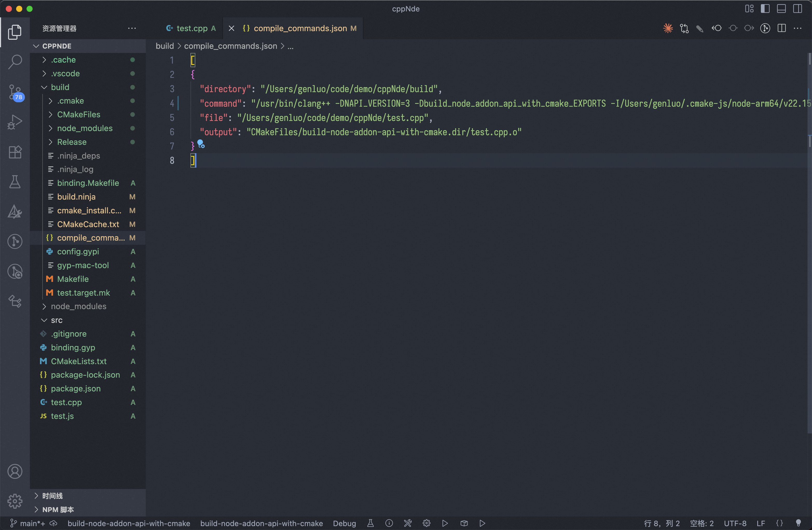Click the language mode braces in status bar
The width and height of the screenshot is (812, 530).
coord(780,523)
